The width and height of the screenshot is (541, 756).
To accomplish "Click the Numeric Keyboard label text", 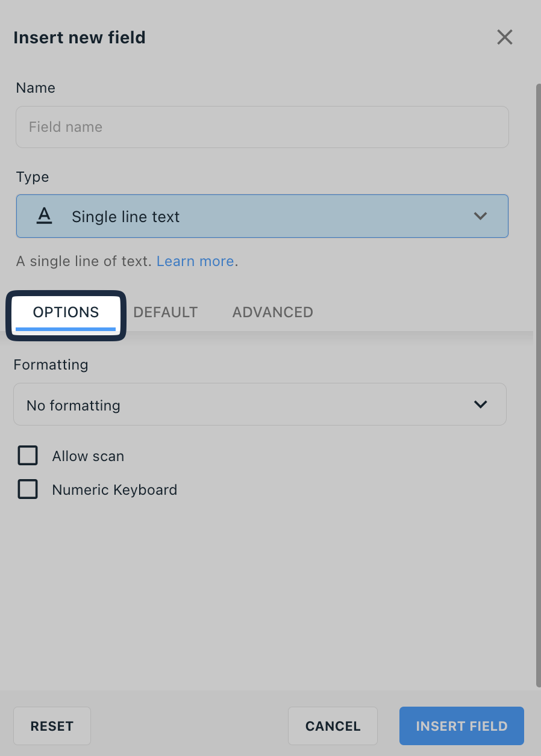I will (114, 490).
